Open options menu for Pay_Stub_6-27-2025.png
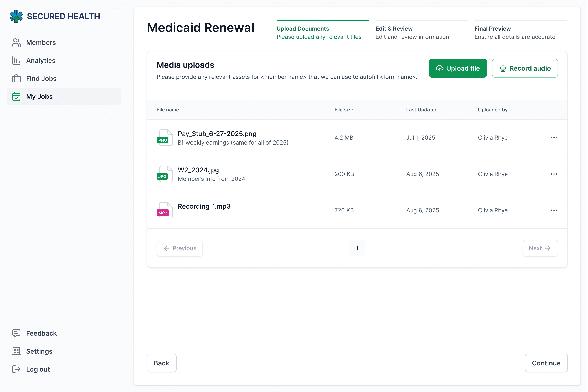This screenshot has width=588, height=392. click(x=554, y=137)
